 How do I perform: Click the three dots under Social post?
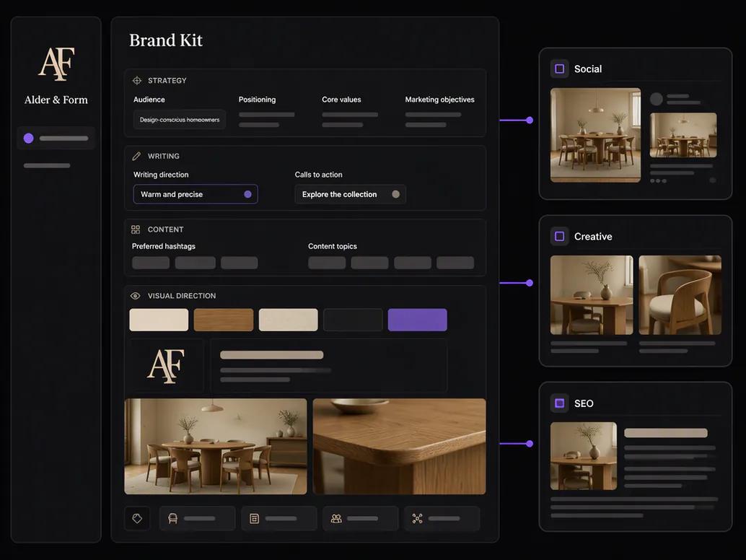658,181
